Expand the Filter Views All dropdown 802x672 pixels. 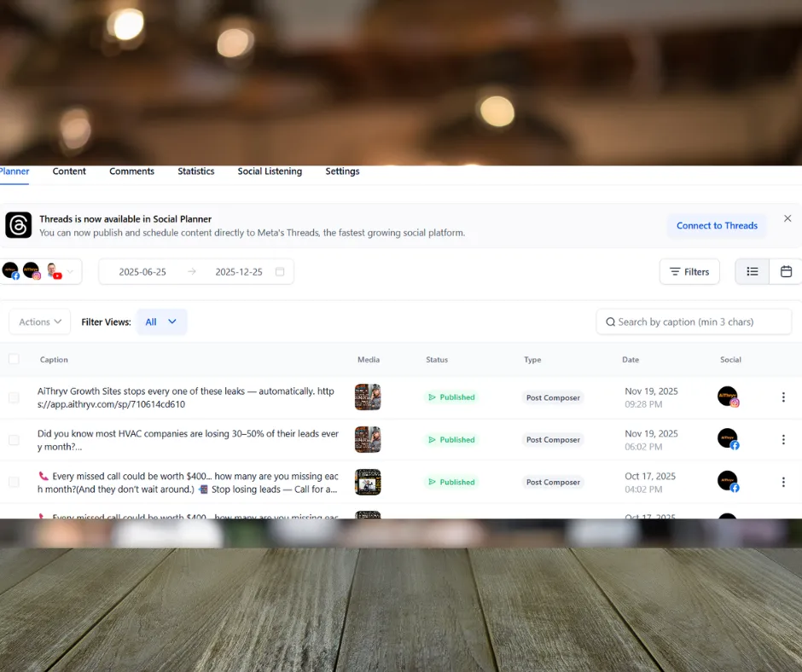pyautogui.click(x=161, y=322)
